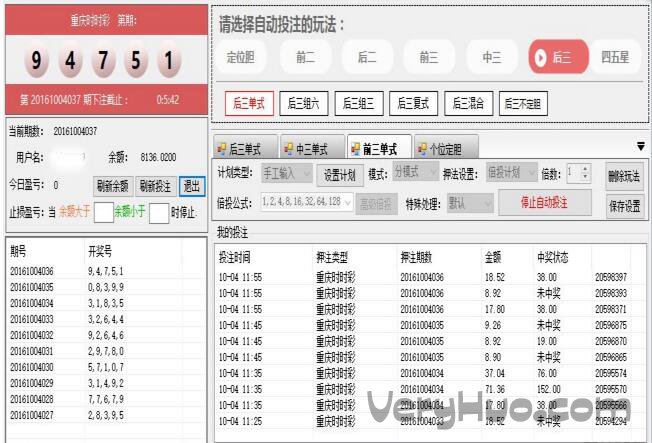The width and height of the screenshot is (652, 443).
Task: Choose the 后三混合 sub-option
Action: pos(469,103)
